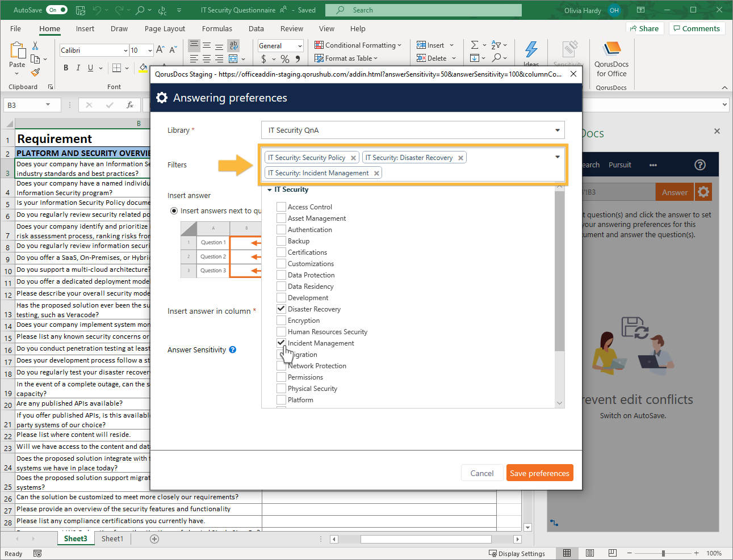Click the Find & Select magnifier icon
The image size is (733, 560).
[x=497, y=58]
